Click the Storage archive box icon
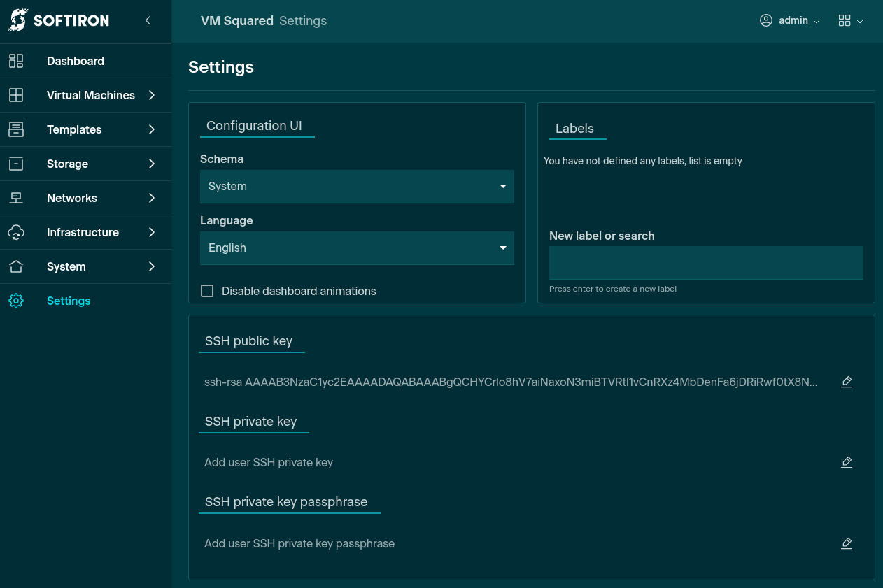883x588 pixels. click(16, 164)
